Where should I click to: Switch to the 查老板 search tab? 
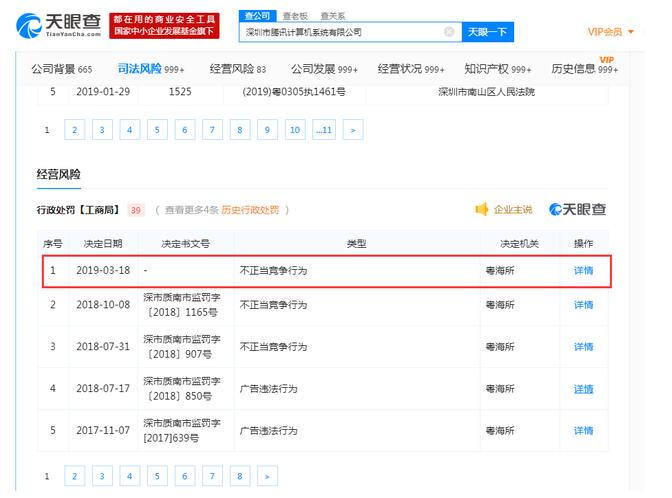click(294, 16)
